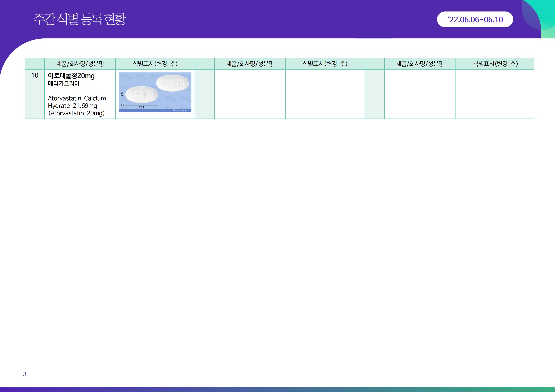
Task: Click the 메디카코리아 company name
Action: 64,84
